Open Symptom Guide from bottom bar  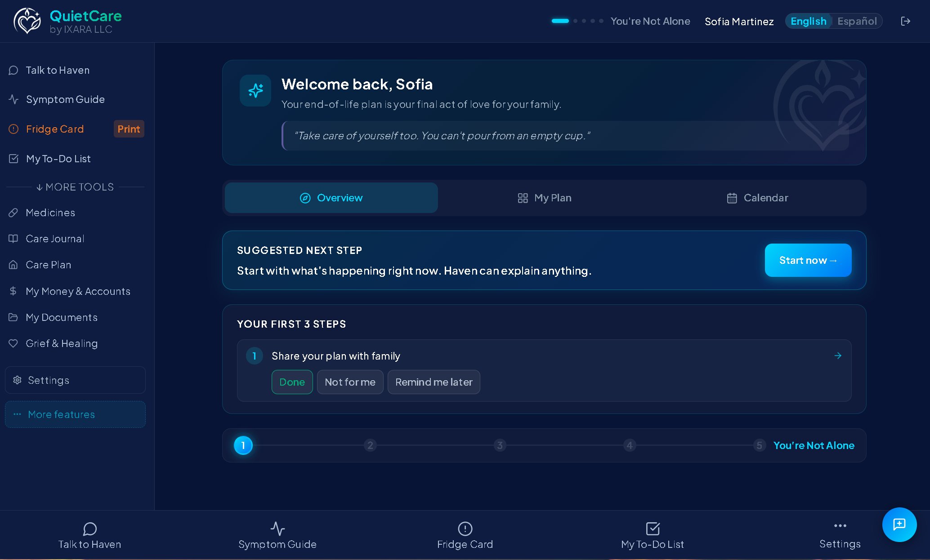pos(277,535)
